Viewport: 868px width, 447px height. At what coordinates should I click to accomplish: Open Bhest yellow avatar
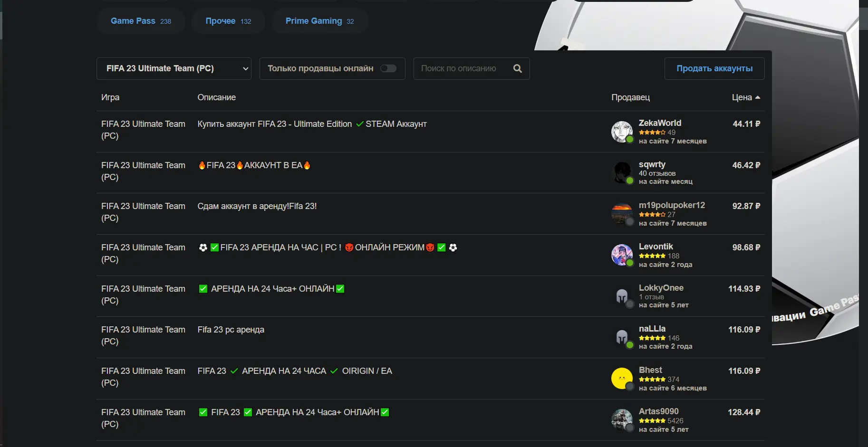click(622, 379)
